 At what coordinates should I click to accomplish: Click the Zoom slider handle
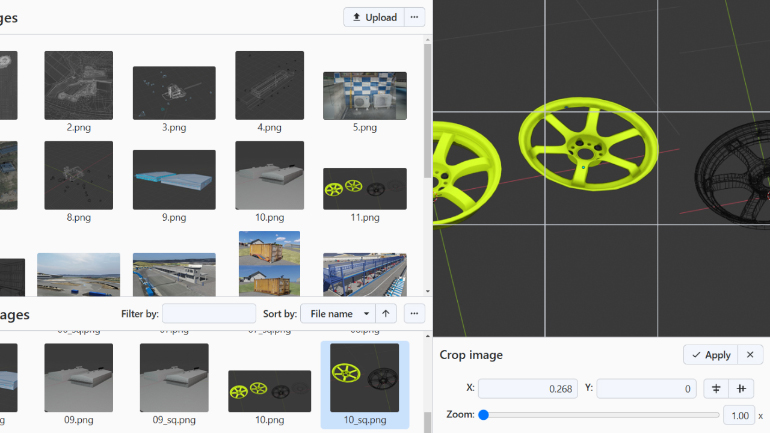tap(483, 415)
